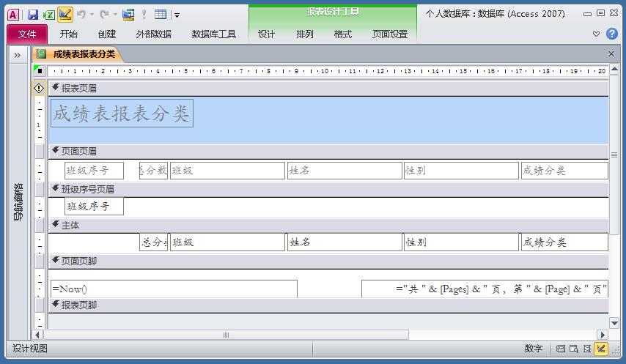The width and height of the screenshot is (626, 364).
Task: Select the 班级序号页眉 group header bar
Action: [x=328, y=190]
